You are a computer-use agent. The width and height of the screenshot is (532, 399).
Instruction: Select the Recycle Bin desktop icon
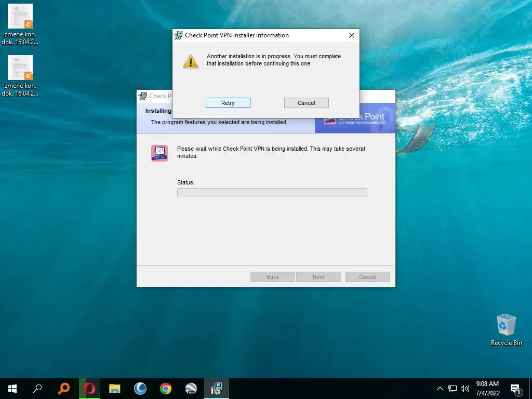(506, 330)
